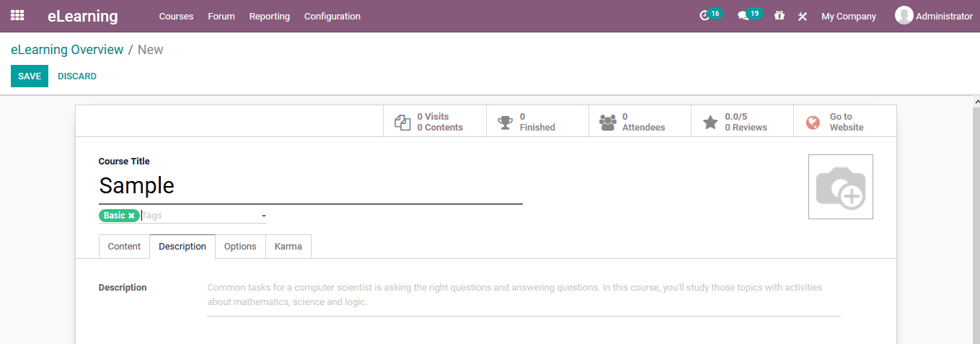Viewport: 980px width, 344px height.
Task: Open the Reporting menu
Action: [269, 16]
